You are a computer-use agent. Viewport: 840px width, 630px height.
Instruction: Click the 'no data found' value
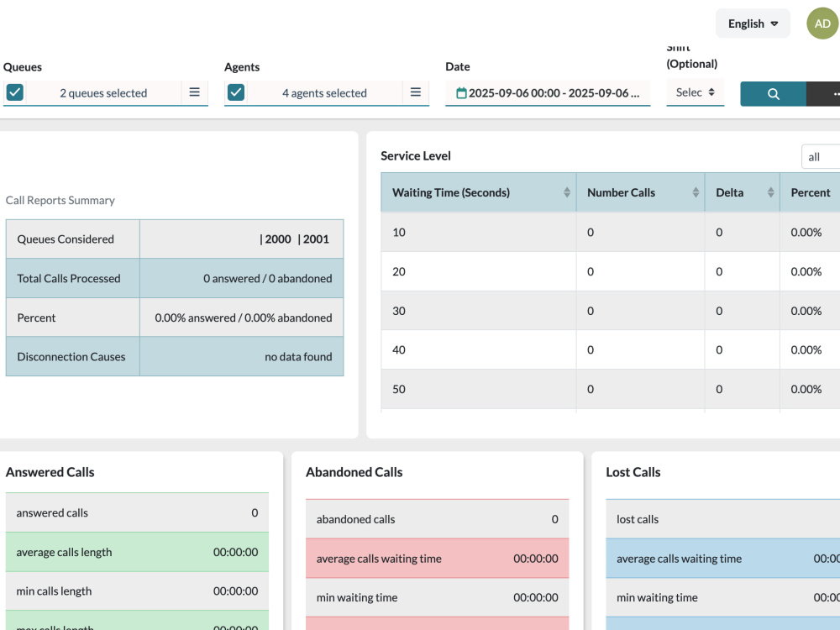[x=298, y=357]
